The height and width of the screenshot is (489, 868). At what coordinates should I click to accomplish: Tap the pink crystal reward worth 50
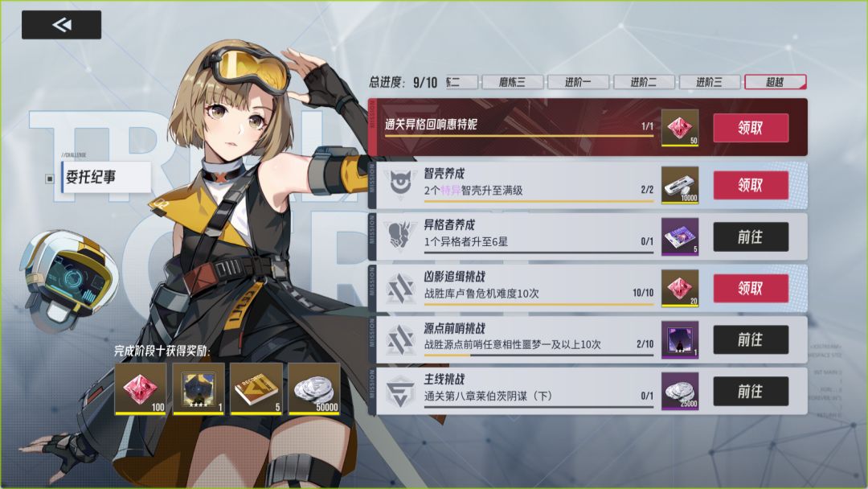pyautogui.click(x=680, y=128)
